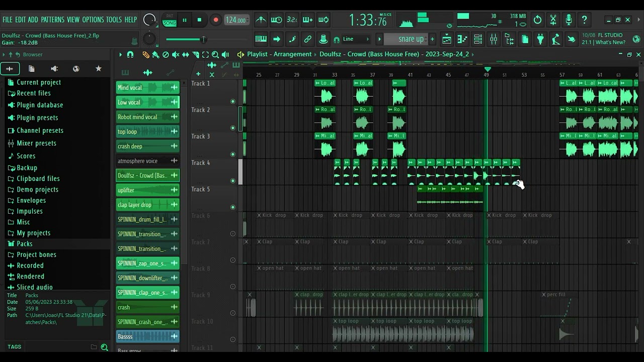Viewport: 644px width, 362px height.
Task: Select the delete tool in playlist toolbar
Action: (166, 54)
